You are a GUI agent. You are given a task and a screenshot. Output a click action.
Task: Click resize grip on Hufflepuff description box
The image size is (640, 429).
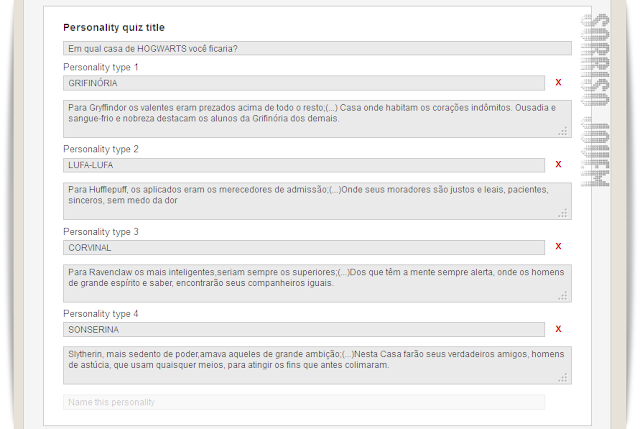pos(563,213)
